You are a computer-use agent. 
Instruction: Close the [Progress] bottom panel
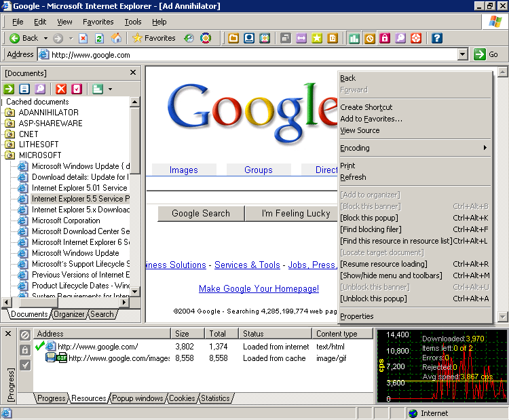coord(8,333)
